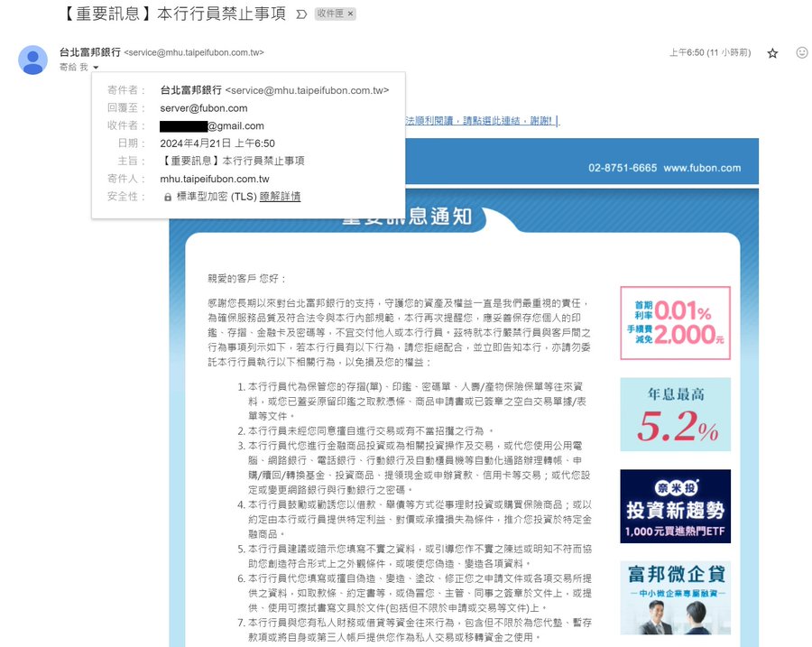This screenshot has height=647, width=812.
Task: Click the 收件匣 label chip
Action: pos(330,14)
